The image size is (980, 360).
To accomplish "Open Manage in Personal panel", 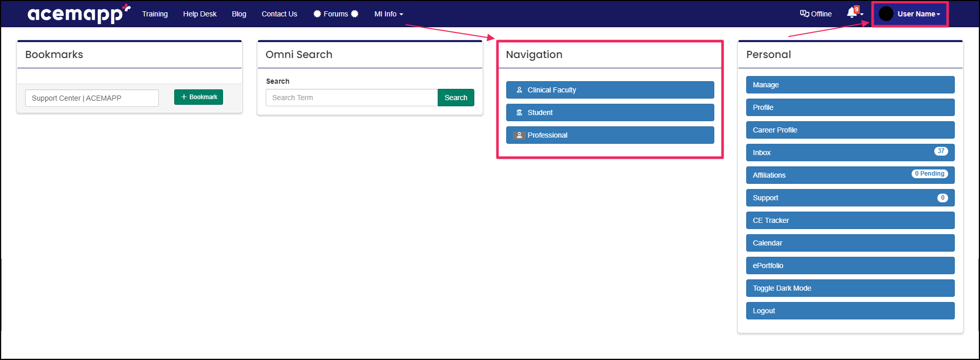I will click(x=850, y=85).
